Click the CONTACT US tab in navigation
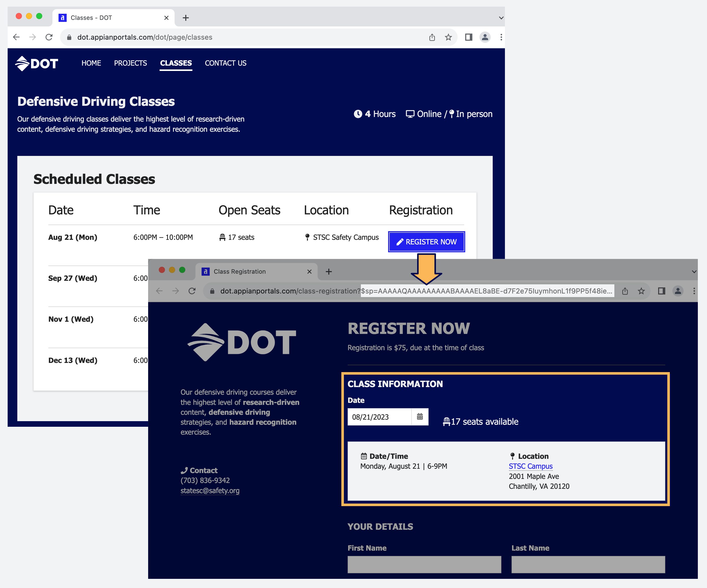The image size is (707, 588). [x=225, y=63]
